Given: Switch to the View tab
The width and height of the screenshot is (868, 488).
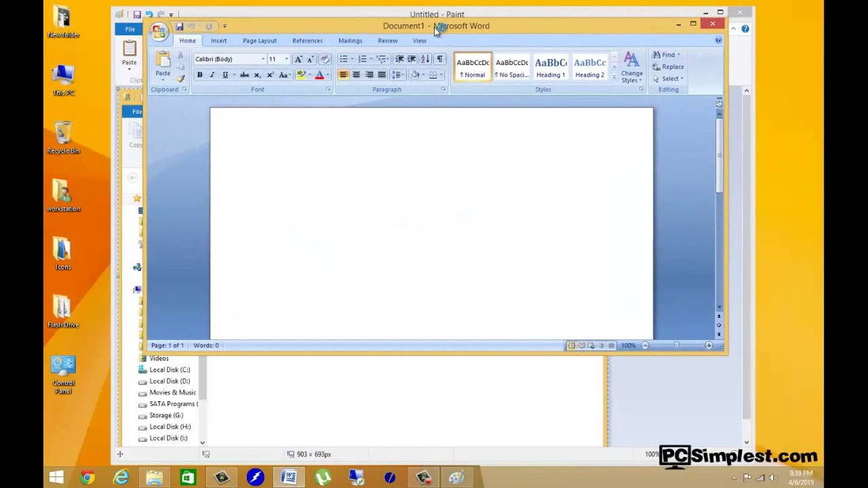Looking at the screenshot, I should [x=419, y=41].
